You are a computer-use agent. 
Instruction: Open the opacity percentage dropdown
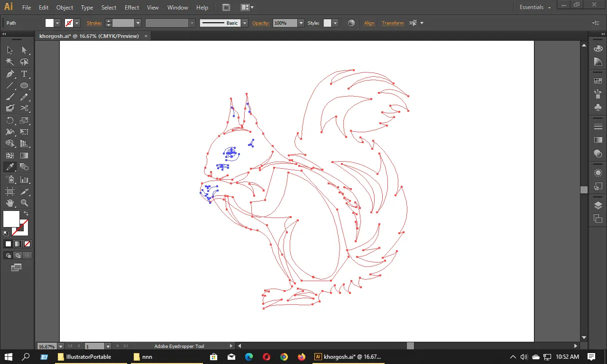click(x=301, y=23)
